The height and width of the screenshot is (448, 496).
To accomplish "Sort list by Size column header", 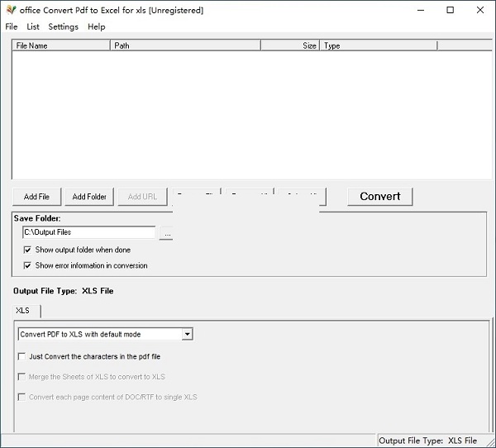I will pos(290,45).
